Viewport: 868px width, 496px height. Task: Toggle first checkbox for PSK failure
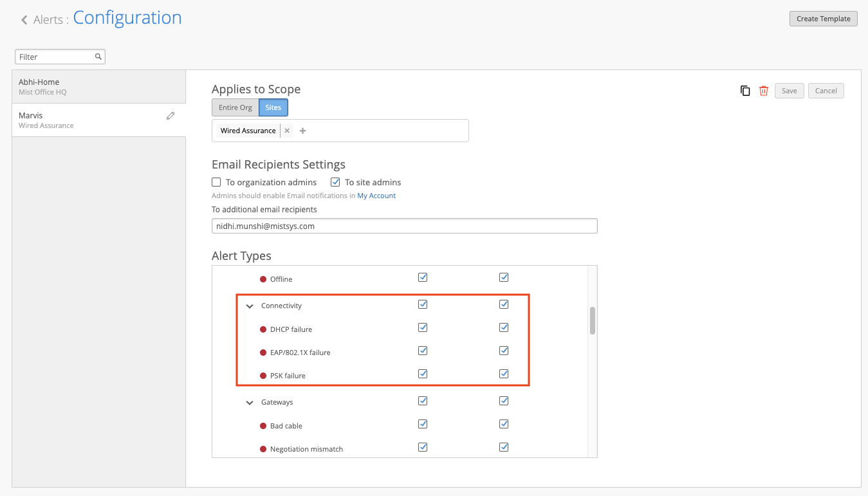pyautogui.click(x=423, y=374)
